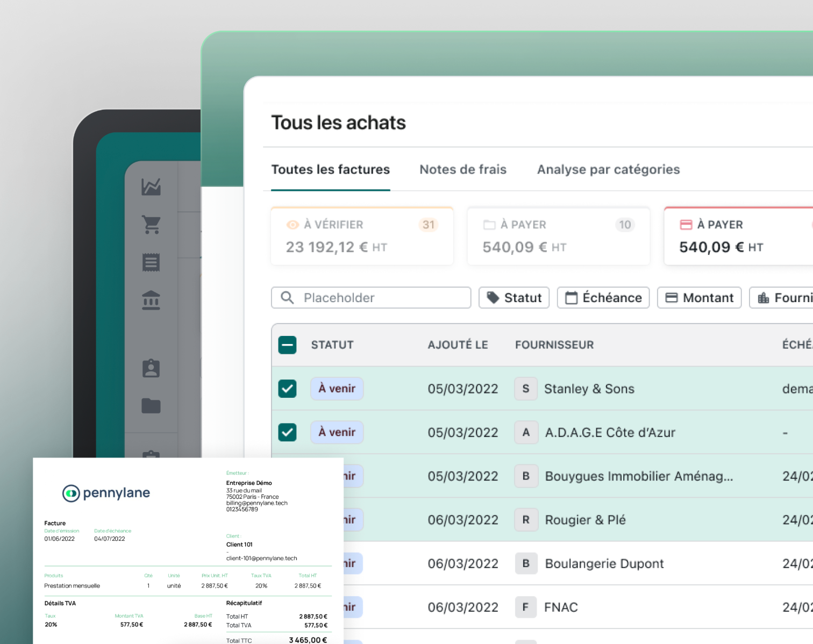Switch to Notes de frais tab

pyautogui.click(x=463, y=170)
